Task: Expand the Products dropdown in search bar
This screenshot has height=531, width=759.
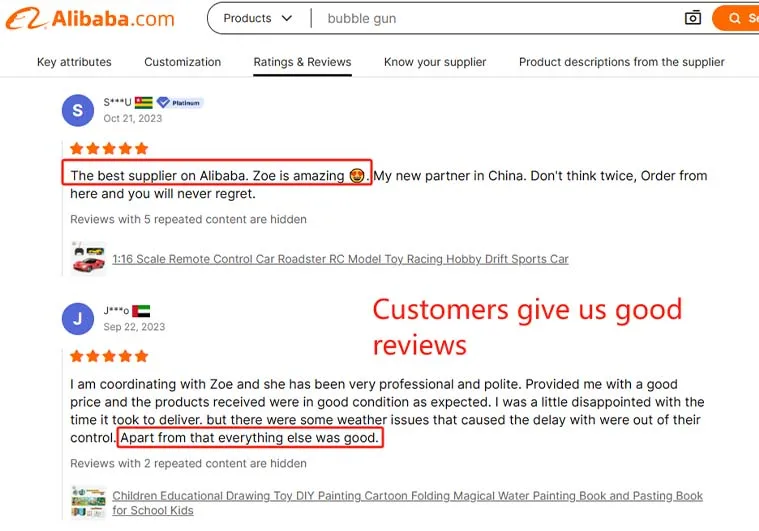Action: (258, 18)
